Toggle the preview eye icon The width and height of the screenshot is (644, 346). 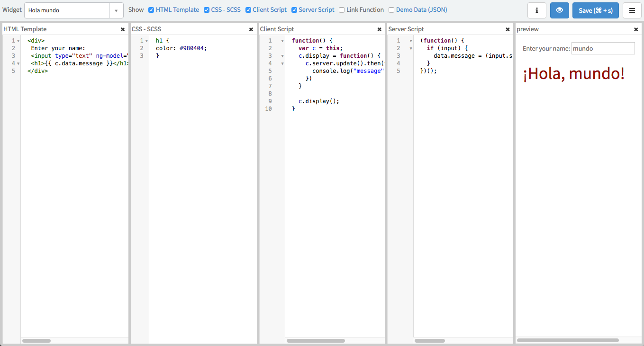pyautogui.click(x=560, y=10)
